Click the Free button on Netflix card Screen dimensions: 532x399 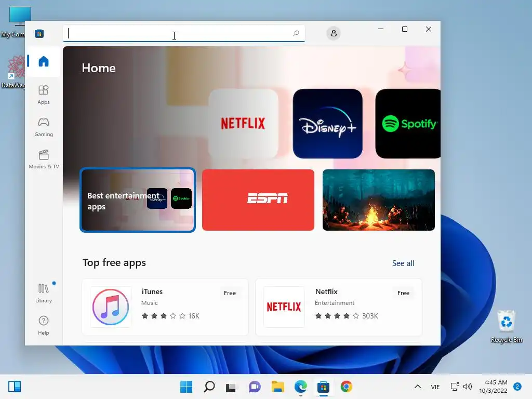403,293
